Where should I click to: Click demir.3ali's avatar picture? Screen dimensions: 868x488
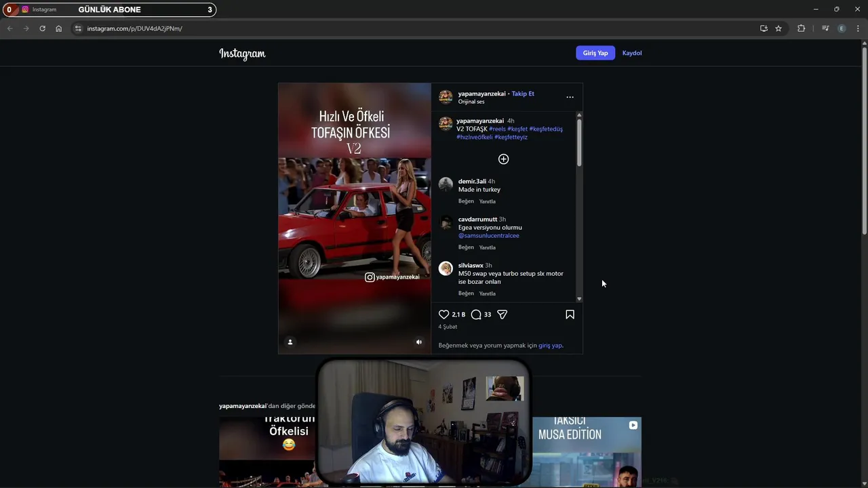(x=446, y=184)
